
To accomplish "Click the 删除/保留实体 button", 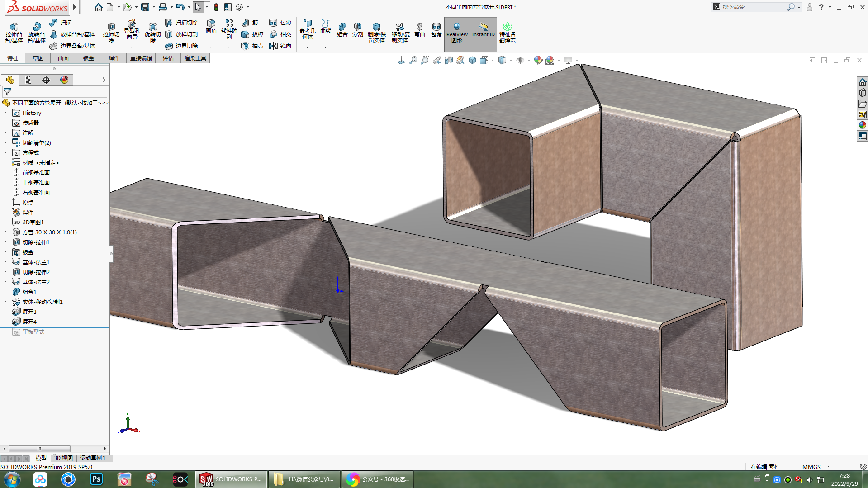I will coord(376,33).
